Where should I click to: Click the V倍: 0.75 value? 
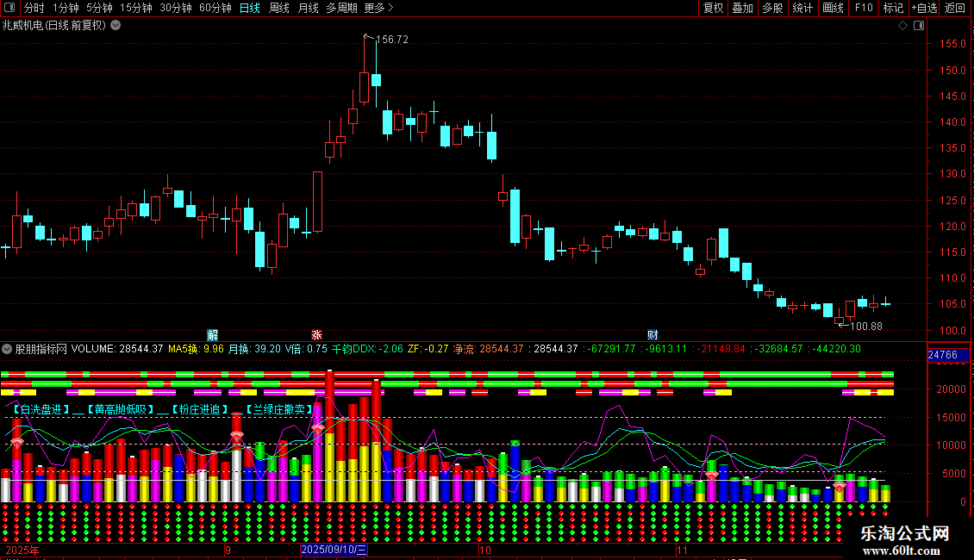pos(306,349)
